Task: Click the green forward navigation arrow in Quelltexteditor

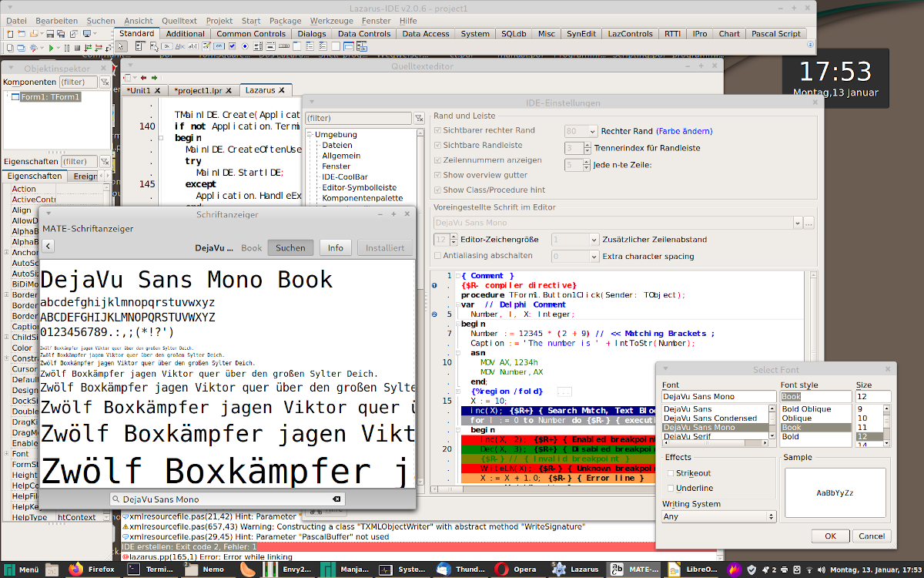Action: click(x=155, y=78)
